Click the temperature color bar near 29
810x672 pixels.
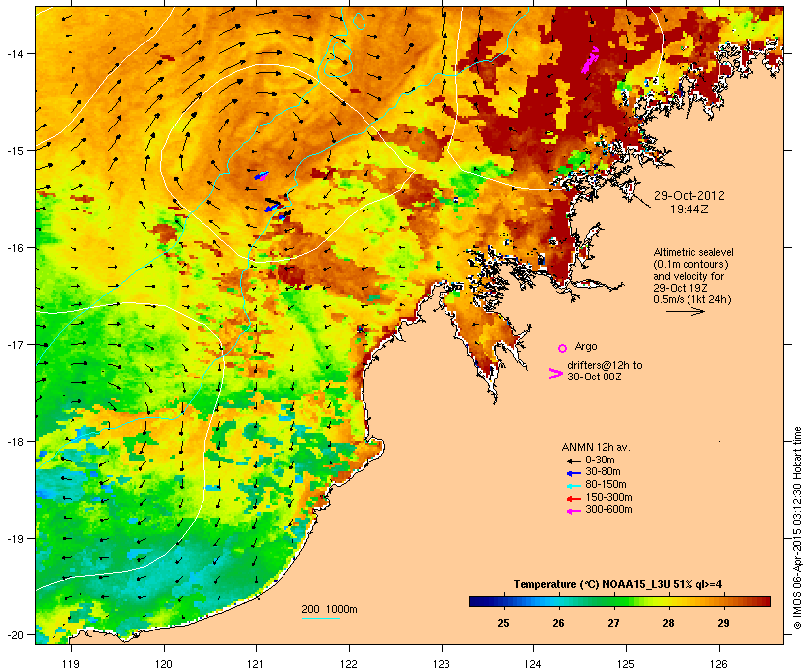coord(723,601)
